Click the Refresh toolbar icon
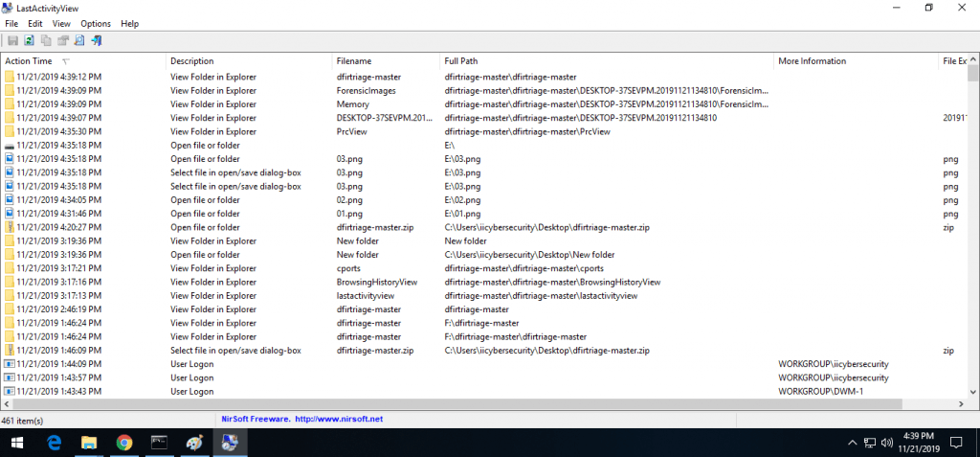Viewport: 980px width, 457px height. pyautogui.click(x=29, y=40)
